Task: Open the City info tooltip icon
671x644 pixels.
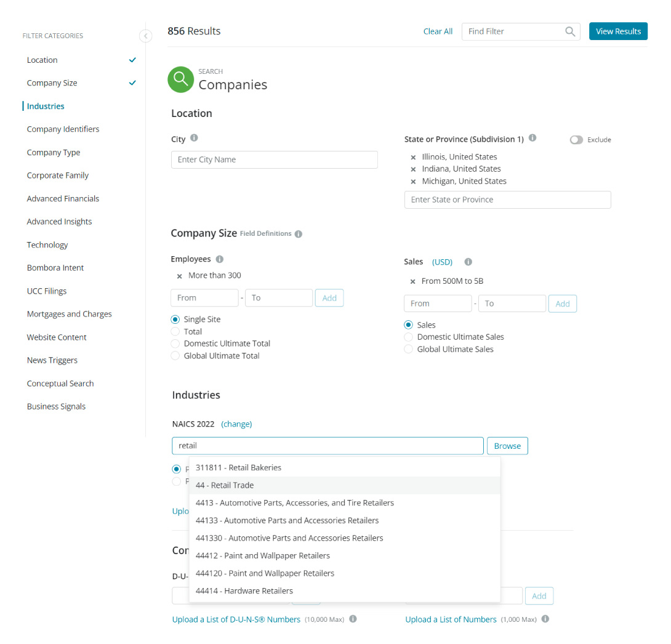Action: click(194, 138)
